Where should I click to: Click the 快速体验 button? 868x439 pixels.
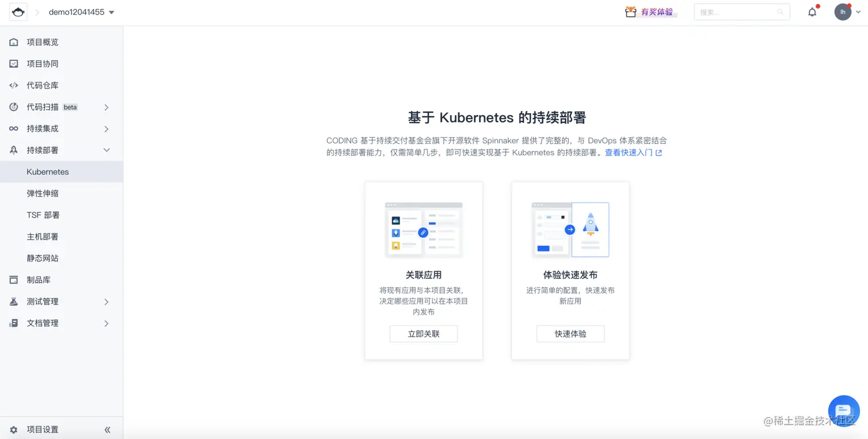pos(571,334)
